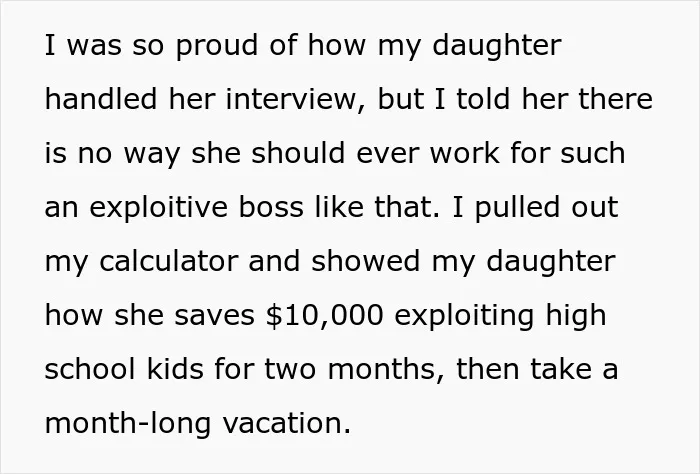Click the hyphenated word "month-long"

point(128,424)
